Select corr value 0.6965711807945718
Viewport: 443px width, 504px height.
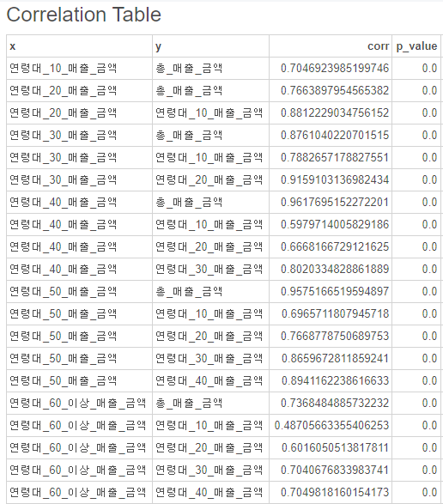tap(336, 314)
